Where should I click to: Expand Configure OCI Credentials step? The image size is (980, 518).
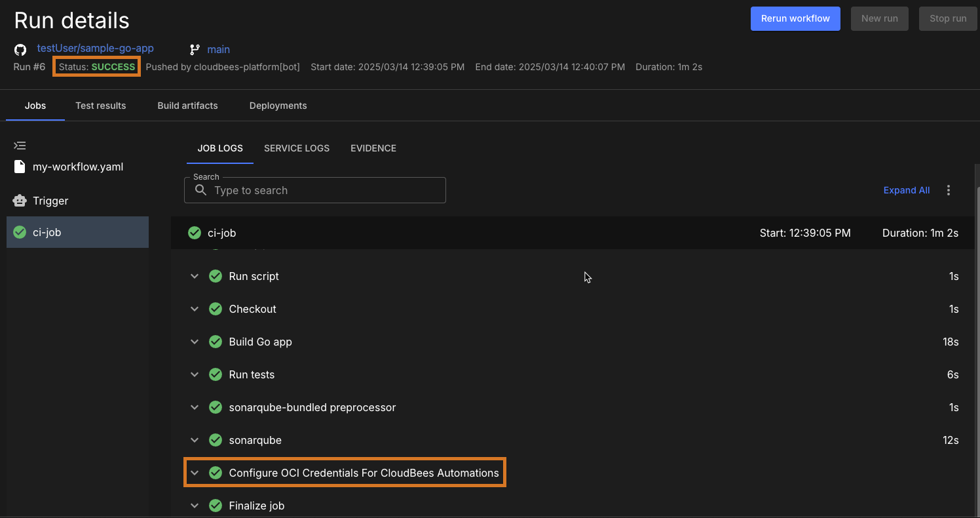(195, 473)
